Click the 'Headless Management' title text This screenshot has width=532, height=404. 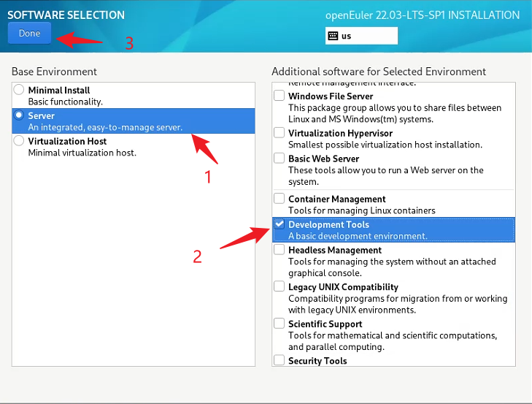335,250
